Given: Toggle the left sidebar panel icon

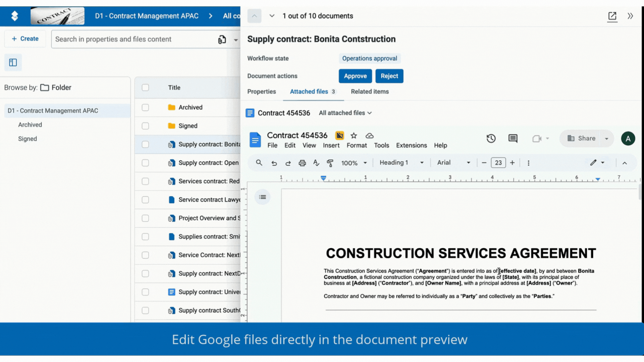Looking at the screenshot, I should pyautogui.click(x=13, y=63).
